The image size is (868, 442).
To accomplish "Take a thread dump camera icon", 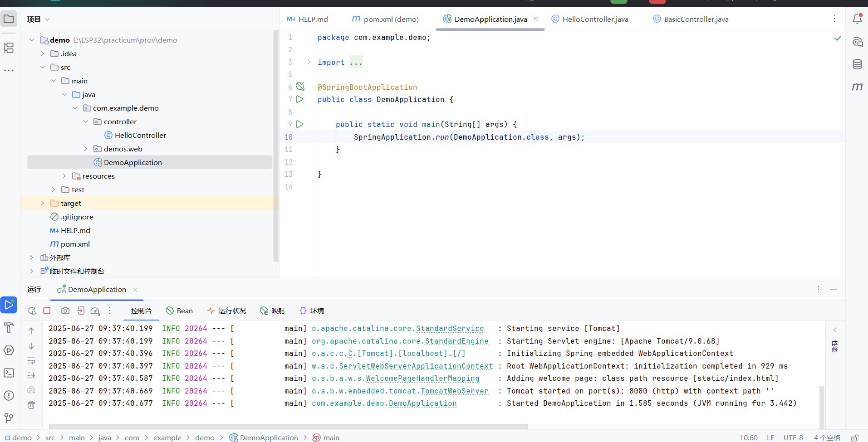I will 65,311.
